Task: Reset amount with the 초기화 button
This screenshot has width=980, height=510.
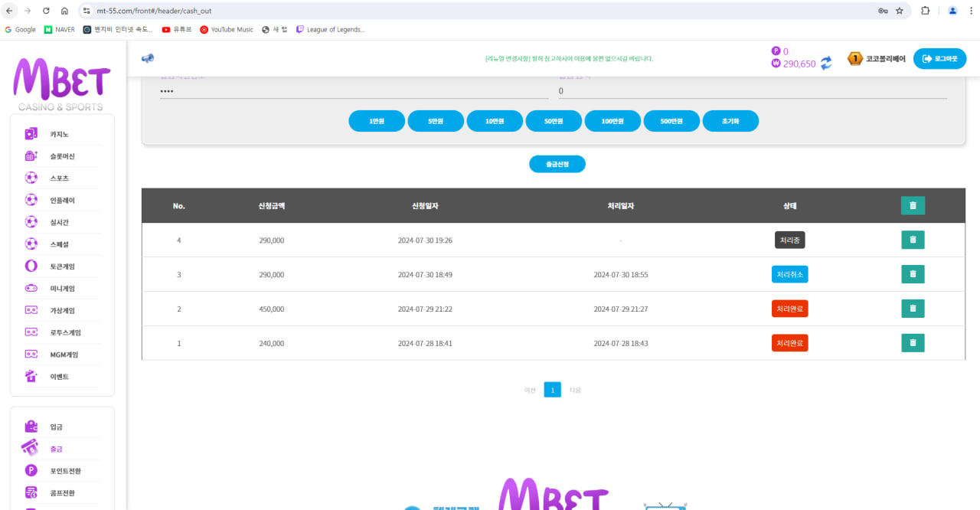Action: pyautogui.click(x=730, y=121)
